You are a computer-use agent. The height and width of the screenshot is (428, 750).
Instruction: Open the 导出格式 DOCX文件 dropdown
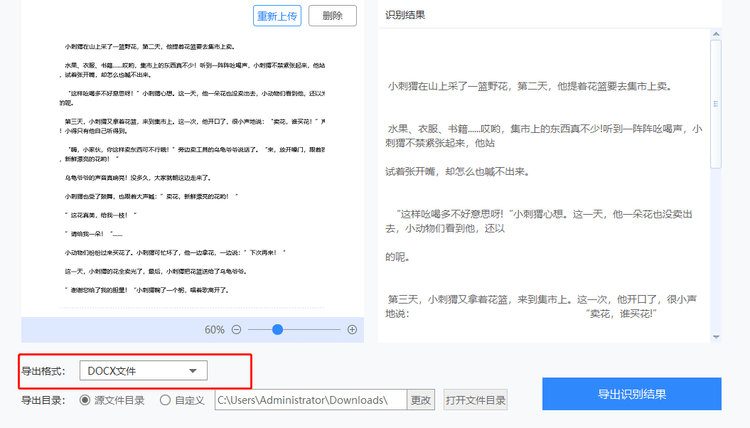tap(143, 371)
